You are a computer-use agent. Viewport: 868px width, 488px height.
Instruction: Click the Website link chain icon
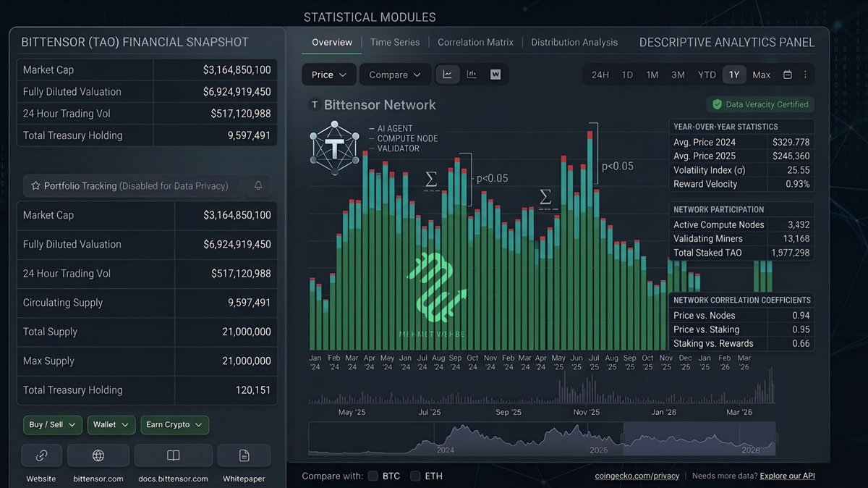pos(41,455)
